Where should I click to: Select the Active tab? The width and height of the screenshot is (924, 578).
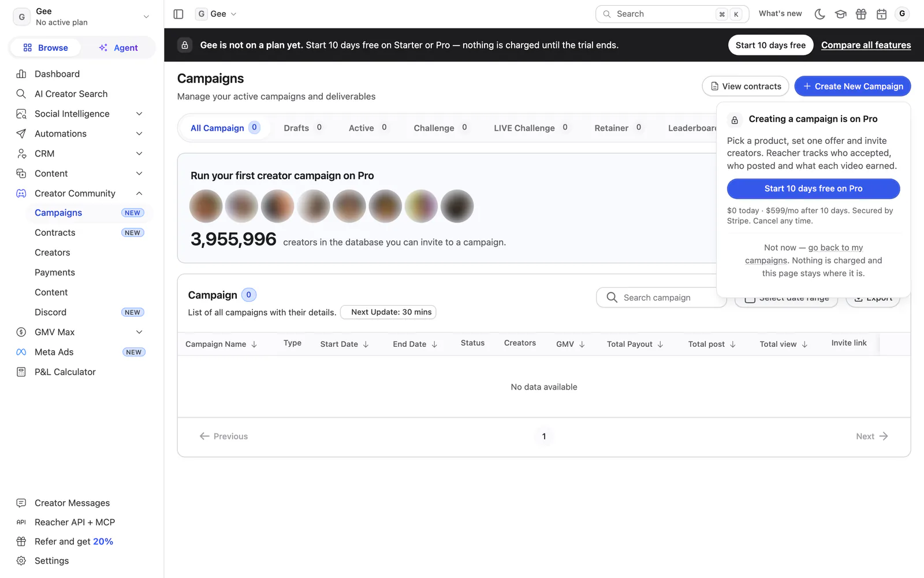368,128
